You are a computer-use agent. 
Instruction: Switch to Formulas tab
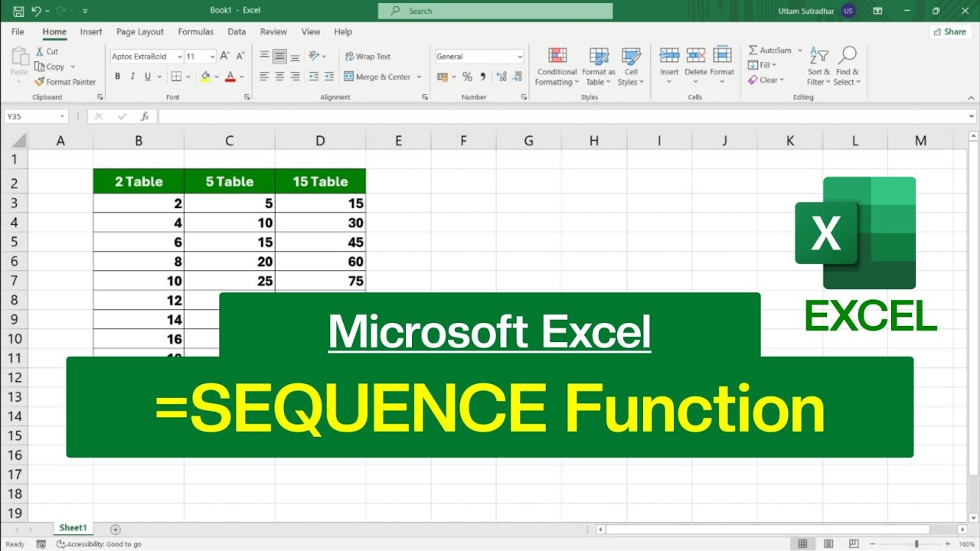click(196, 31)
